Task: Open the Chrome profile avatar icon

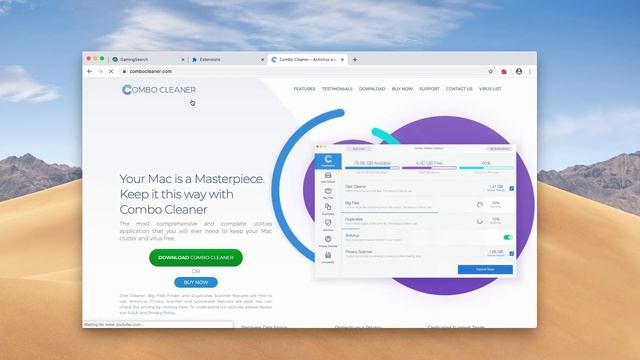Action: pyautogui.click(x=519, y=71)
